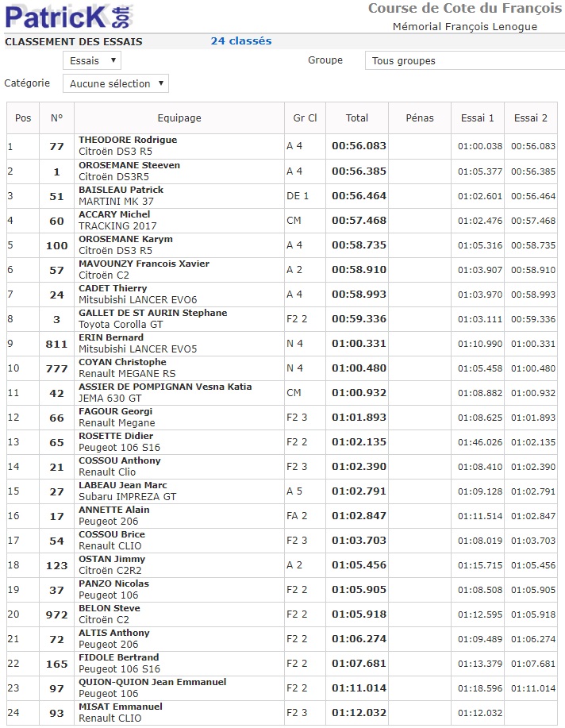
Task: Click the Total column header
Action: [x=357, y=117]
